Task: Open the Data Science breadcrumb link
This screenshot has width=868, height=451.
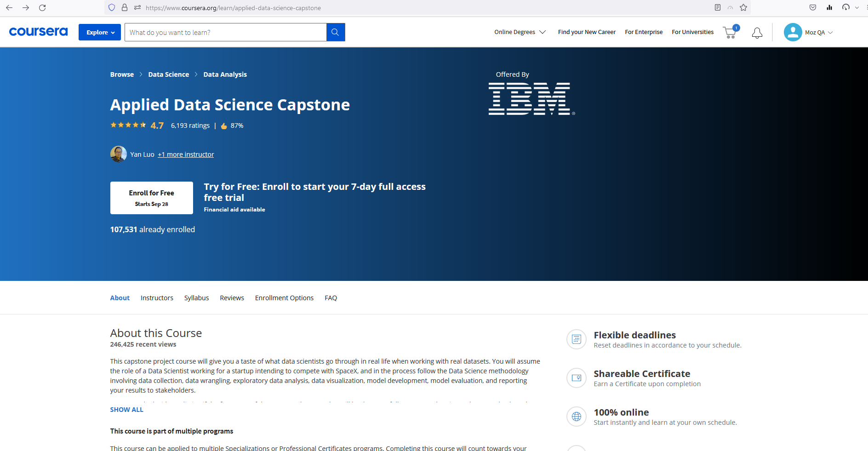Action: click(x=168, y=74)
